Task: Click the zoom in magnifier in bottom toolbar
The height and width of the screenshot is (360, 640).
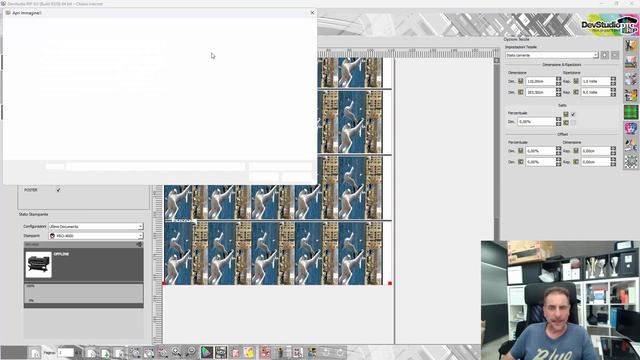Action: pyautogui.click(x=176, y=352)
